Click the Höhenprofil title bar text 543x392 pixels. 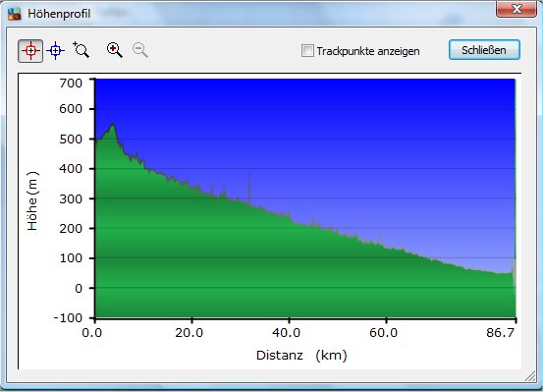tap(59, 14)
